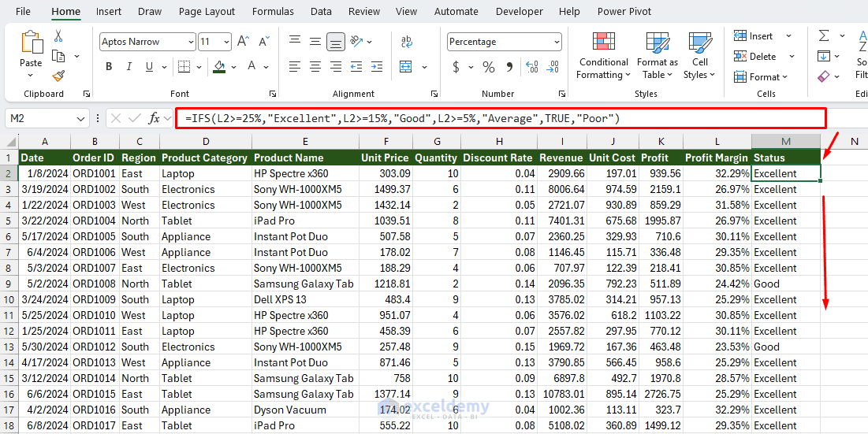The width and height of the screenshot is (868, 434).
Task: Open the Format cells menu
Action: click(x=760, y=77)
